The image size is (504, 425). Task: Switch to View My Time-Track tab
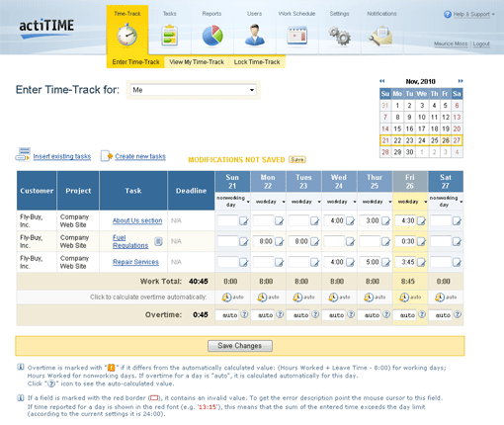[197, 62]
